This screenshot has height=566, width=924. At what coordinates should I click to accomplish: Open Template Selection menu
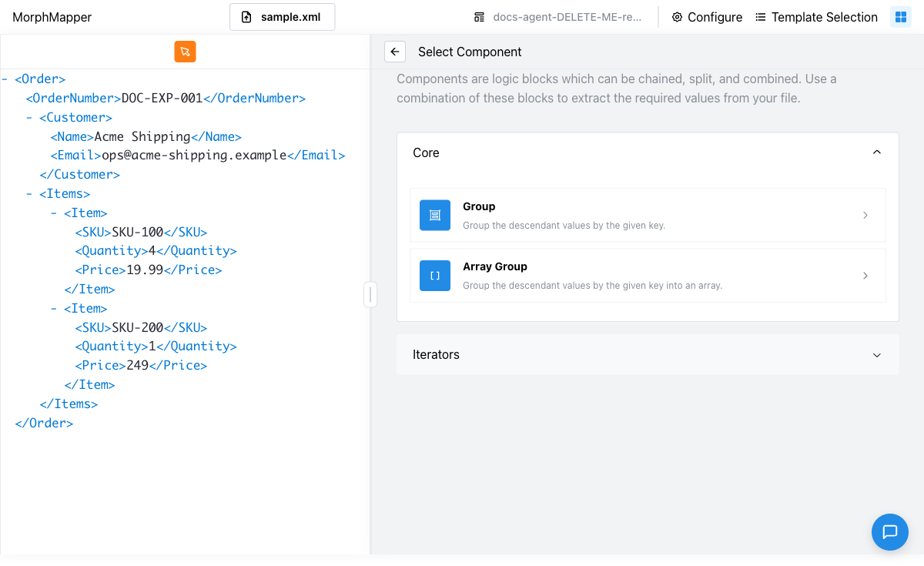pyautogui.click(x=816, y=17)
